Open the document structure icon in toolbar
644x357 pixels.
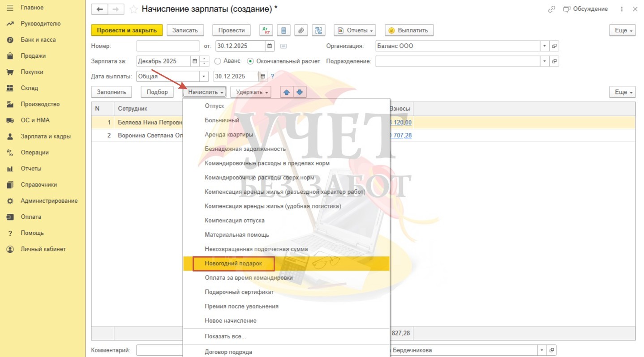click(319, 30)
